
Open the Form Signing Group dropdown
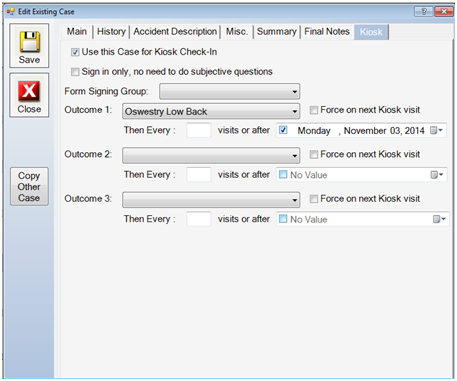[230, 91]
